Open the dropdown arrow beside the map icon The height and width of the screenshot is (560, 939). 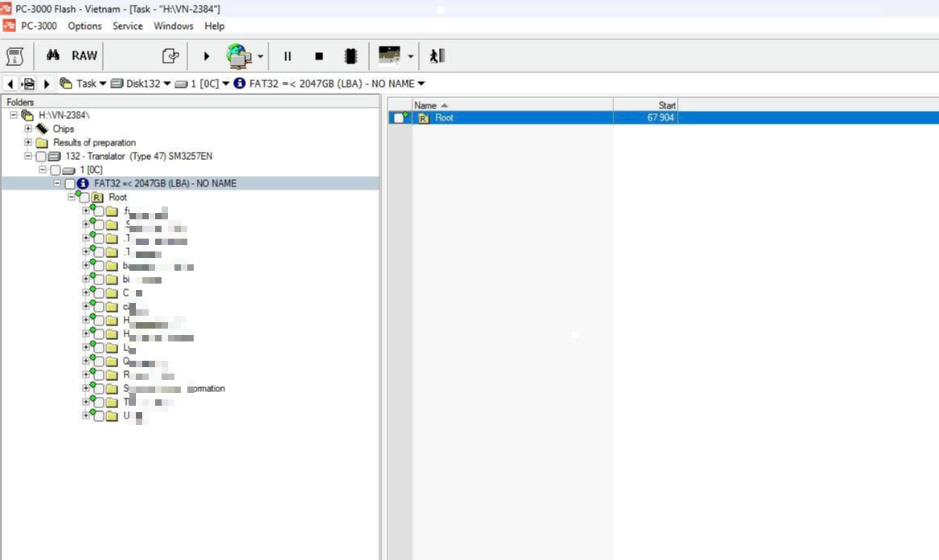[411, 57]
